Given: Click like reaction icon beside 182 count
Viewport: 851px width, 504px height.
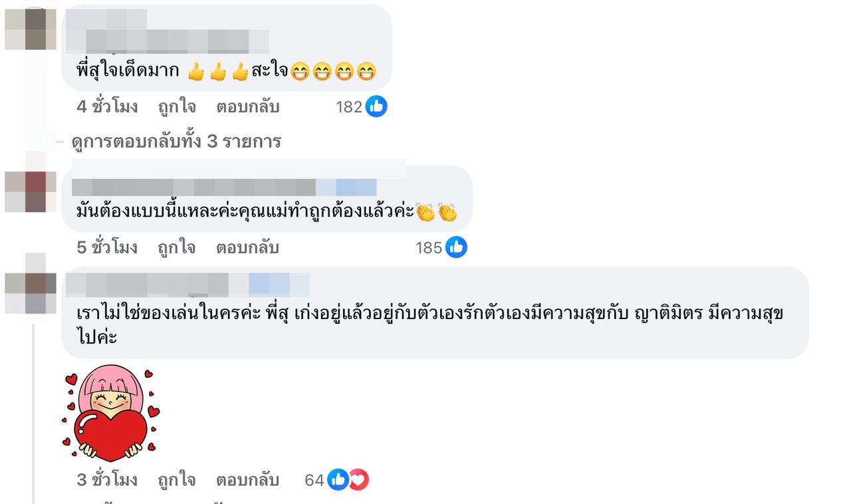Looking at the screenshot, I should click(x=376, y=106).
